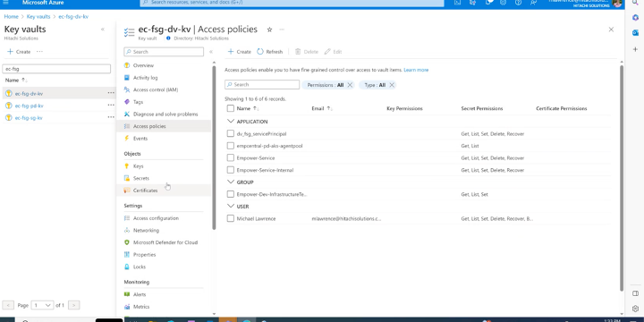Open the Feedback icon in top bar
Image resolution: width=644 pixels, height=322 pixels.
[x=533, y=3]
